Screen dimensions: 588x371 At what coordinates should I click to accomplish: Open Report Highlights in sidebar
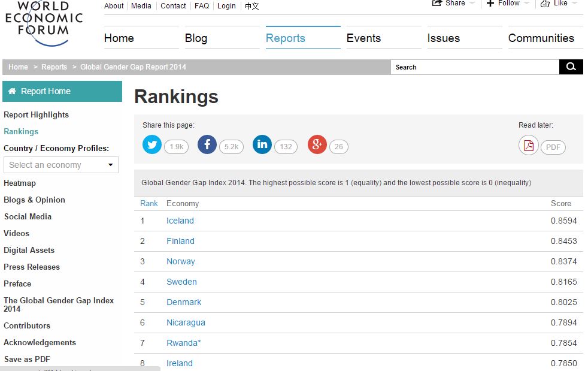pyautogui.click(x=36, y=114)
